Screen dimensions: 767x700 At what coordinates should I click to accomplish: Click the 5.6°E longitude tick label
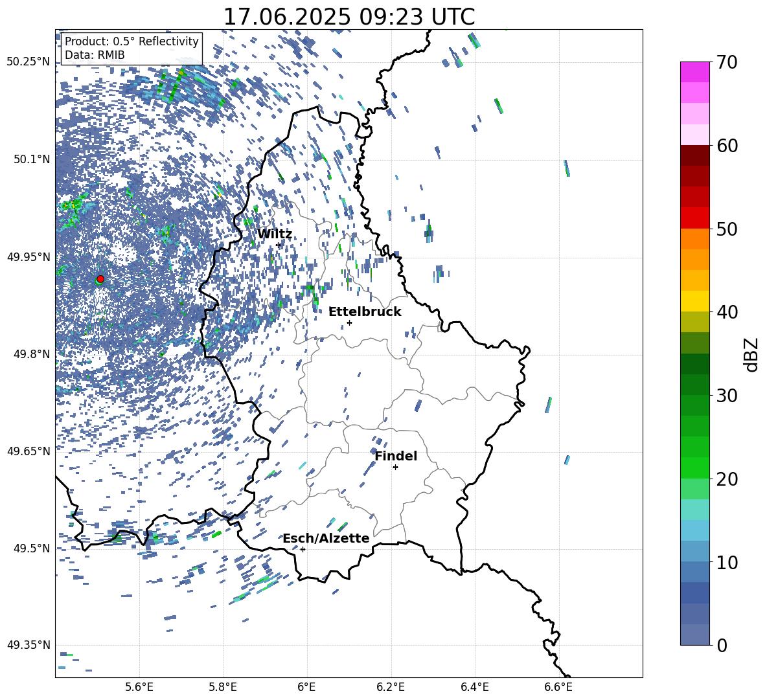click(x=139, y=687)
